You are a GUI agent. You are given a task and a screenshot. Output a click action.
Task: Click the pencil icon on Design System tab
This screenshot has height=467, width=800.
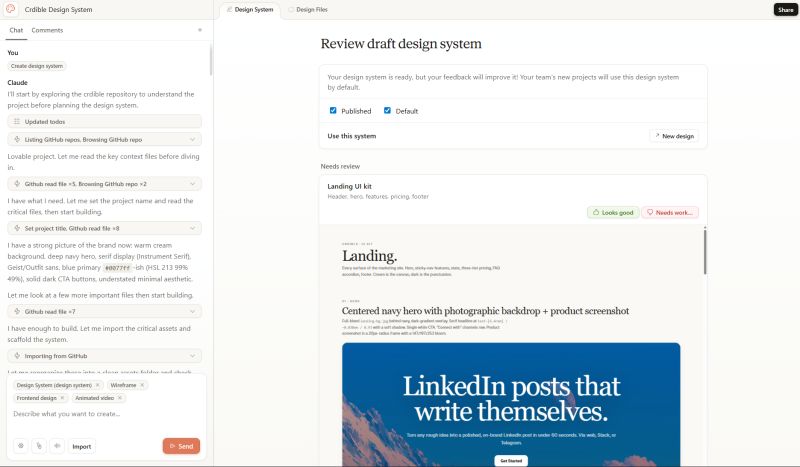pyautogui.click(x=229, y=9)
